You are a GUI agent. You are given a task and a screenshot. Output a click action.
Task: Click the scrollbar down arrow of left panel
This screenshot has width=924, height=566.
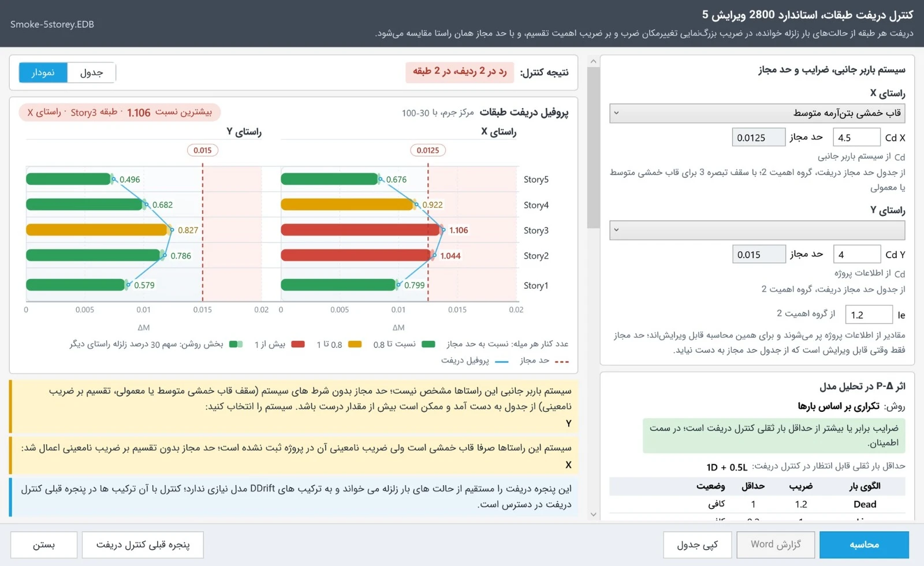tap(593, 514)
